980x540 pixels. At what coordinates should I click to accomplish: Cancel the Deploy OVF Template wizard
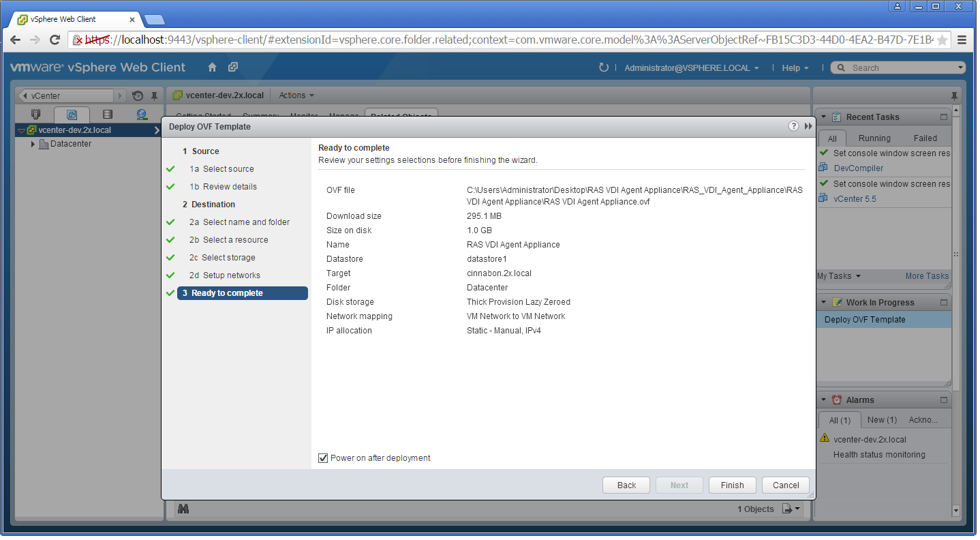[x=786, y=485]
